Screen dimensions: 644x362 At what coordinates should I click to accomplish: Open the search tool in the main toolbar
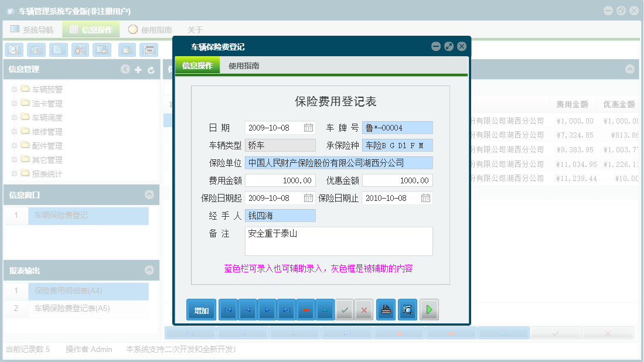pos(13,50)
